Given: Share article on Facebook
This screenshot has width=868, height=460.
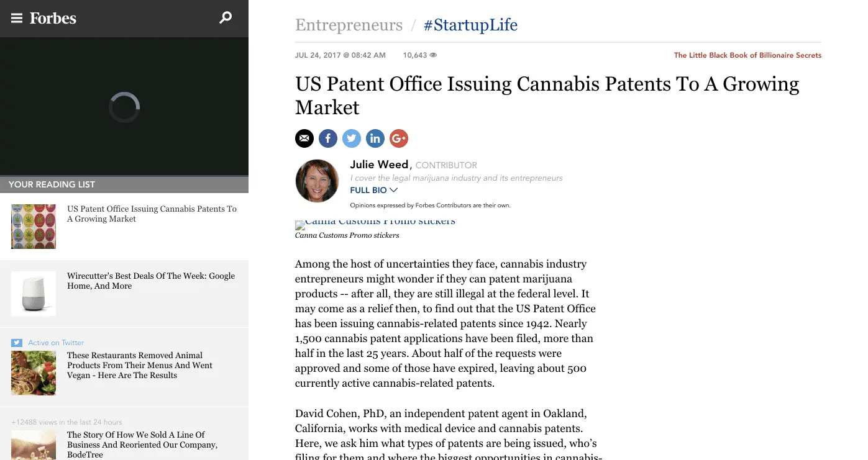Looking at the screenshot, I should click(328, 138).
